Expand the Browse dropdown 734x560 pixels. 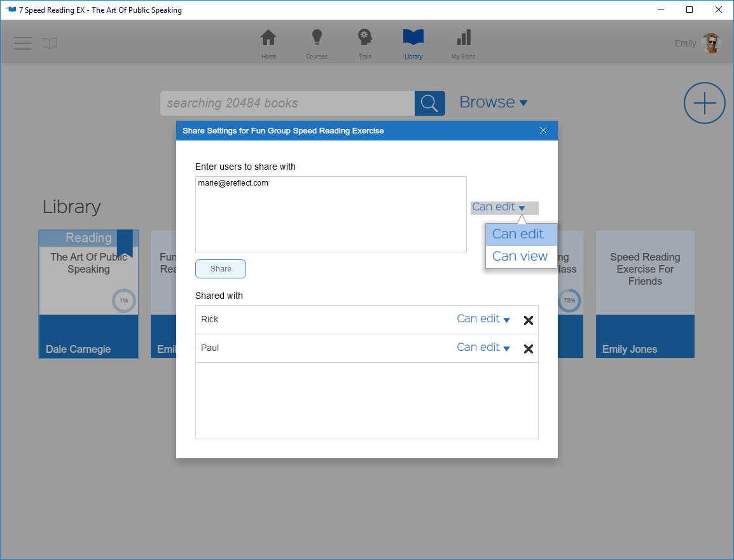(494, 102)
